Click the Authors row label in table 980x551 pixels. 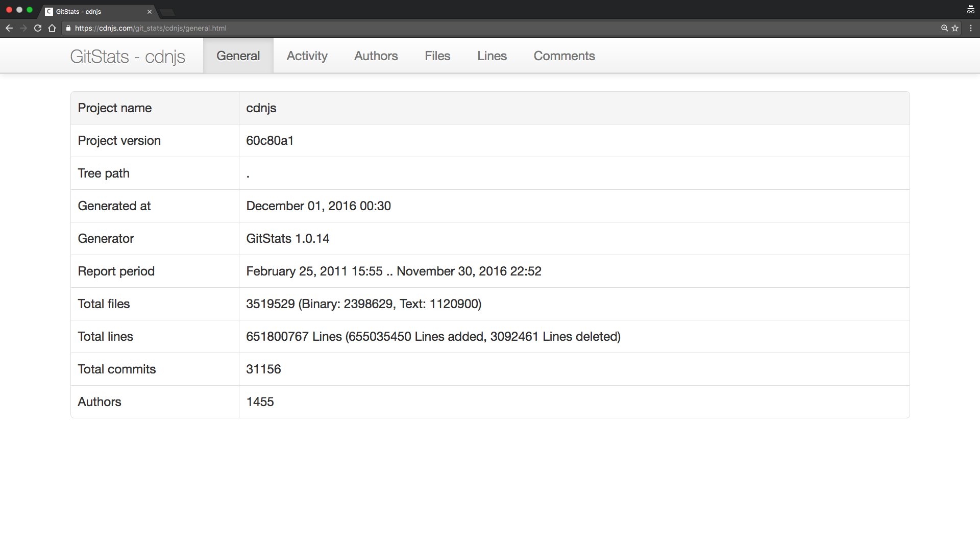point(100,402)
